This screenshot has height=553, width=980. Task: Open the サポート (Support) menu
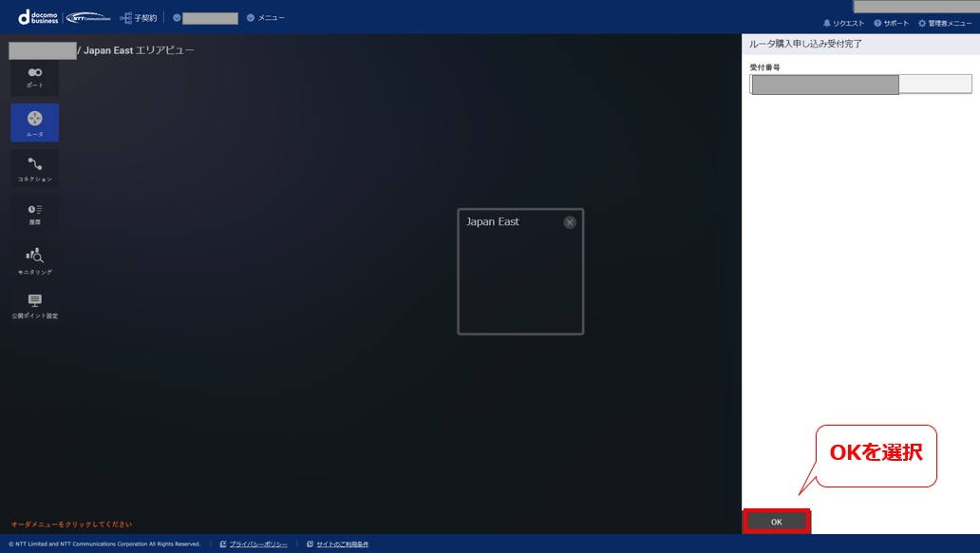(x=892, y=23)
